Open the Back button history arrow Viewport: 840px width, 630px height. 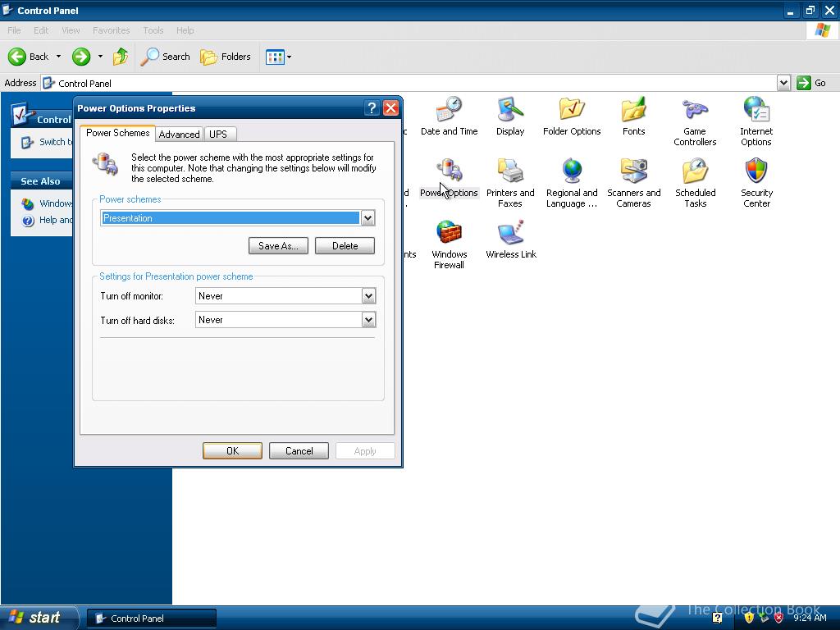tap(58, 57)
